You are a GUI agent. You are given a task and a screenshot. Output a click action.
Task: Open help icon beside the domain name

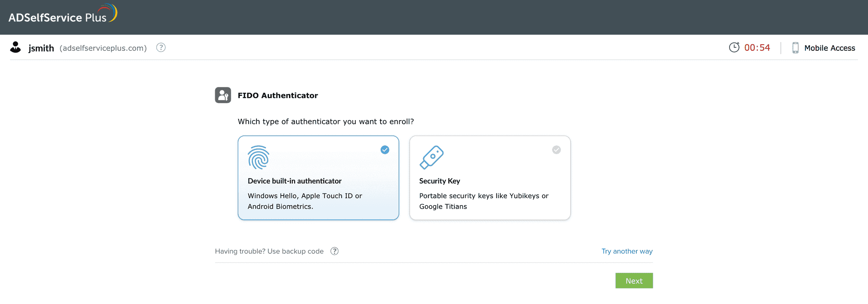[161, 48]
